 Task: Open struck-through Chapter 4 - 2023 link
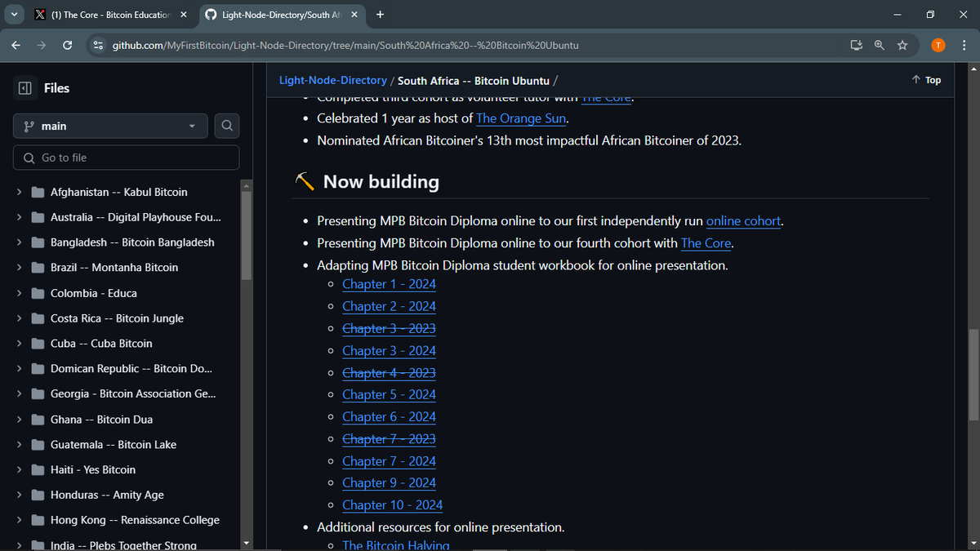click(x=389, y=373)
